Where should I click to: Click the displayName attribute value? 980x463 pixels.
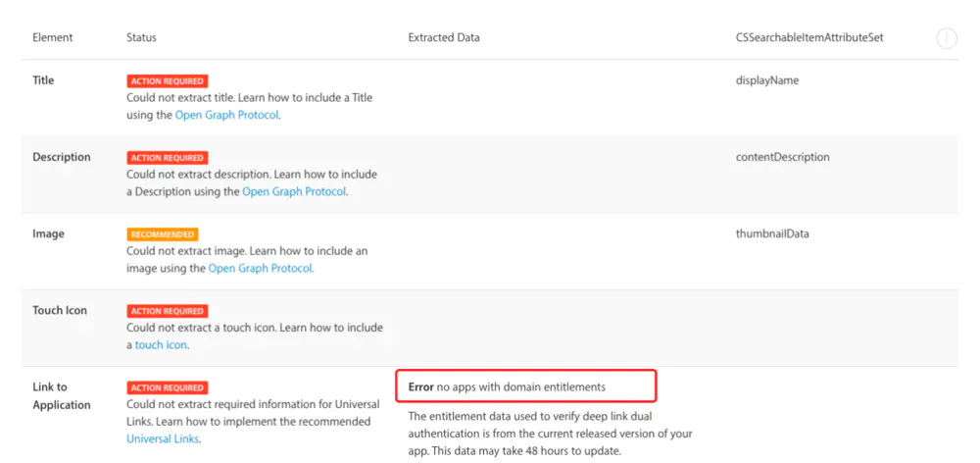click(767, 80)
